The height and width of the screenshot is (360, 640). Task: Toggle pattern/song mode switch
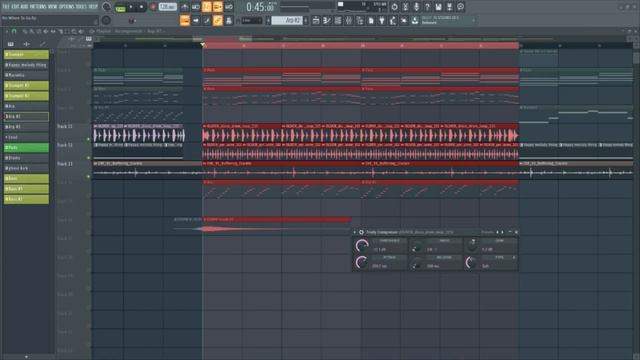(120, 7)
